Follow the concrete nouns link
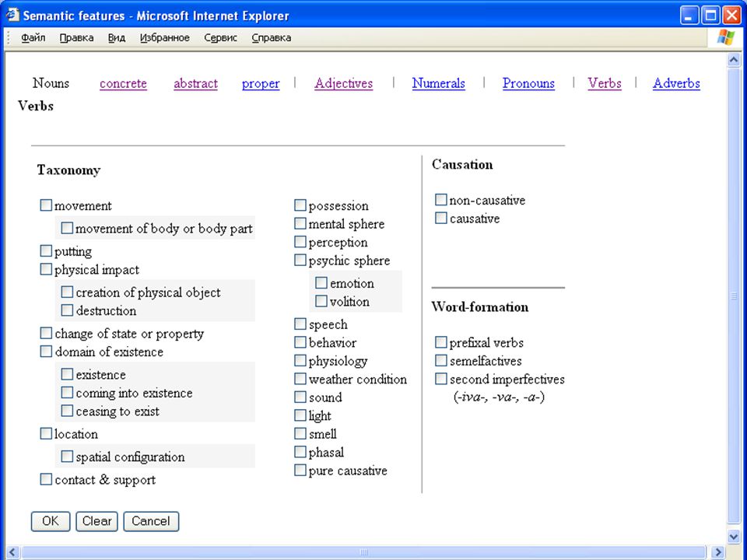Image resolution: width=747 pixels, height=560 pixels. tap(123, 83)
